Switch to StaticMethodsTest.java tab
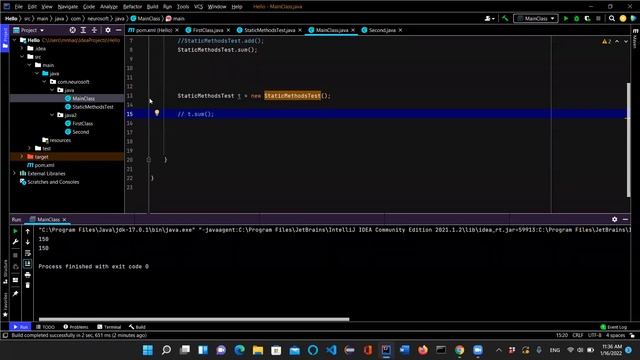640x360 pixels. [x=269, y=30]
